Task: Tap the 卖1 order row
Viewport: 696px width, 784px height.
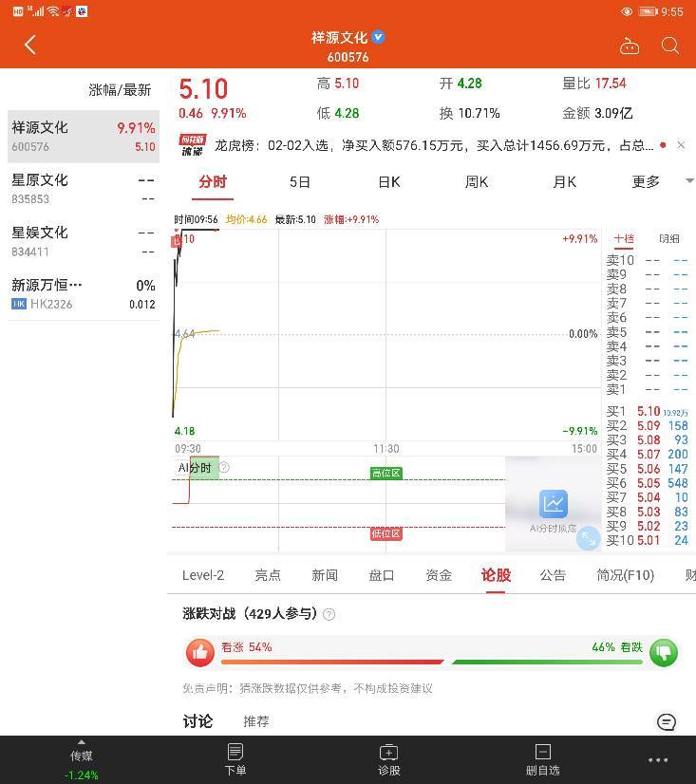Action: [648, 389]
